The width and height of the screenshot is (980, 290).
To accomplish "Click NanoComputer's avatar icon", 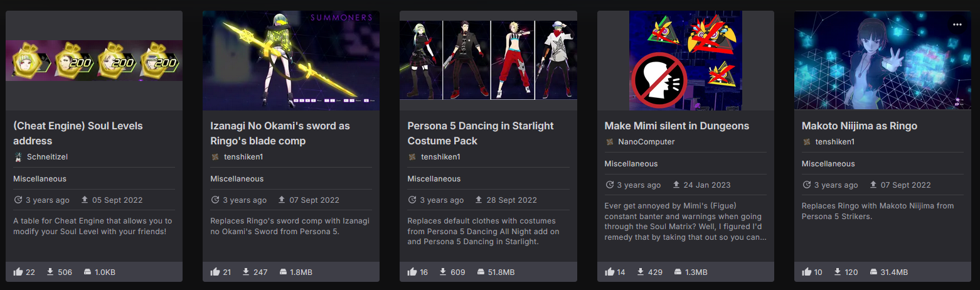I will point(609,142).
